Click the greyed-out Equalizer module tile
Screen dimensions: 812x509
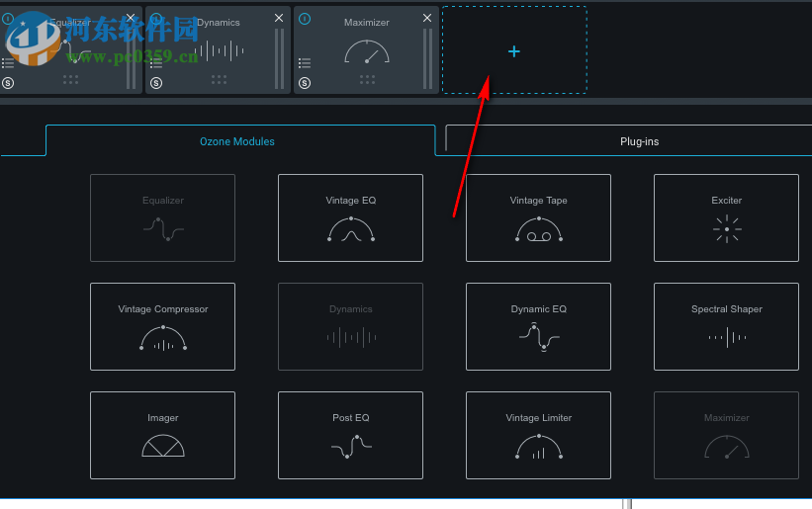click(x=162, y=217)
